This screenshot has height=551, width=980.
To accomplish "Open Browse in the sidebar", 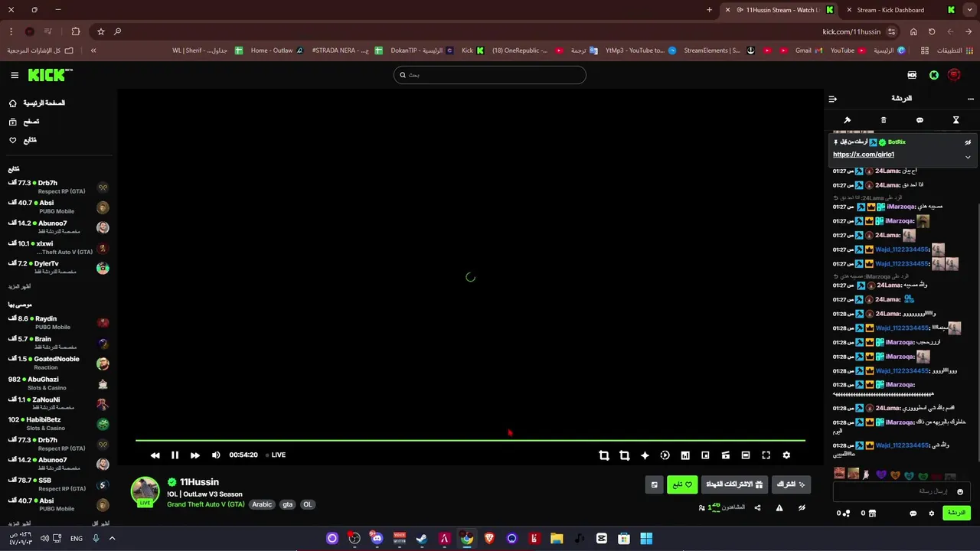I will (x=24, y=122).
